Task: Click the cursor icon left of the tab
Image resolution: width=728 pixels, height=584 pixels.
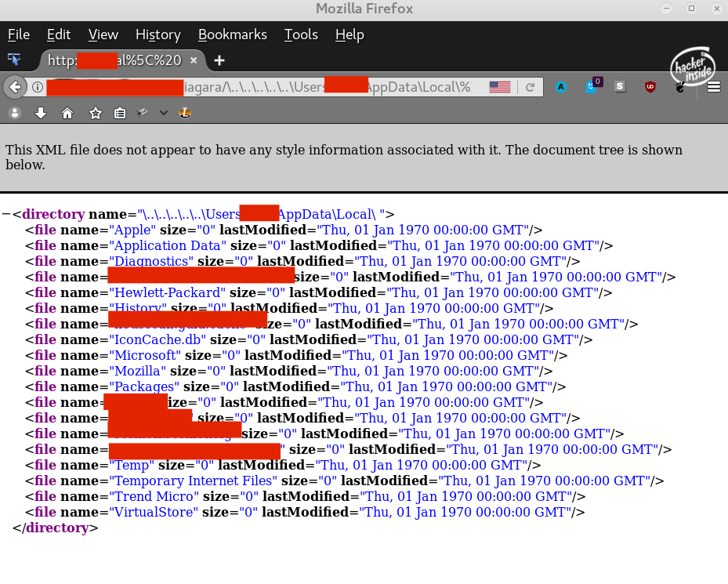Action: (x=14, y=59)
